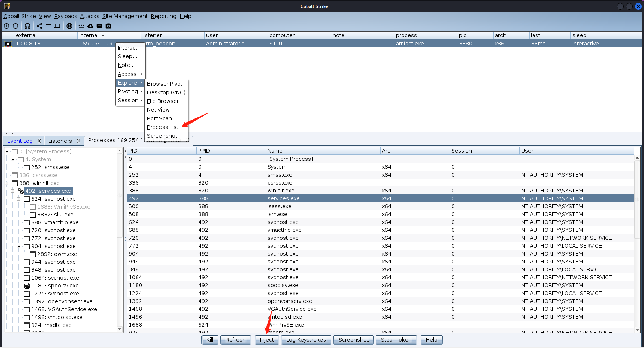The width and height of the screenshot is (644, 348).
Task: Click the process table scrollbar up arrow
Action: 637,158
